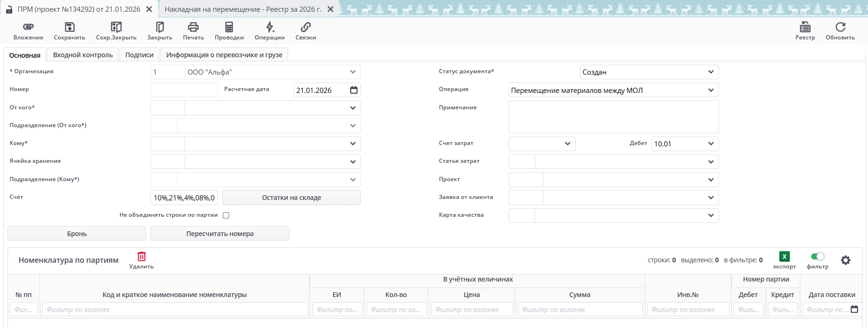
Task: Switch to the Входной контроль tab
Action: coord(83,55)
